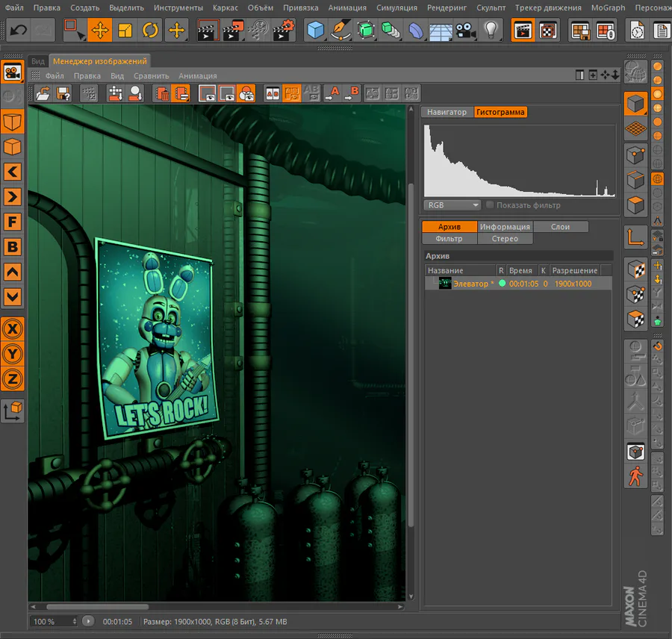Toggle the Z axis lock

click(13, 379)
